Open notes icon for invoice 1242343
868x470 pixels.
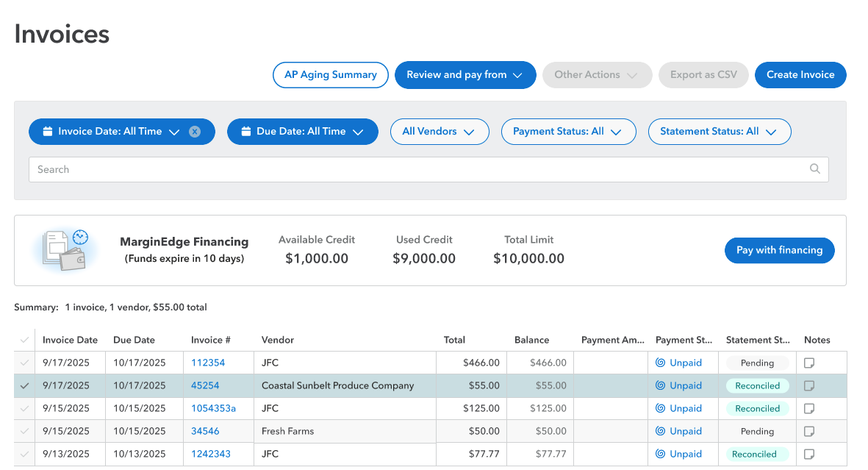tap(809, 454)
